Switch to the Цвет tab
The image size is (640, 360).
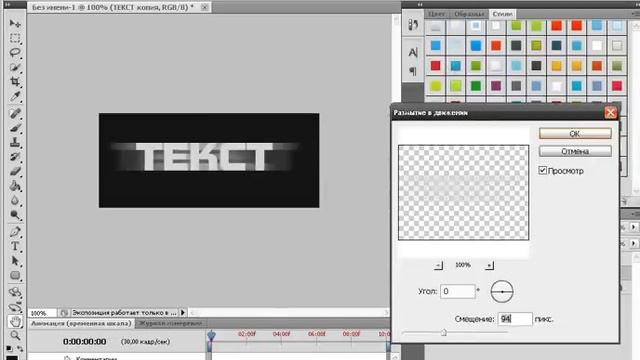click(x=436, y=14)
